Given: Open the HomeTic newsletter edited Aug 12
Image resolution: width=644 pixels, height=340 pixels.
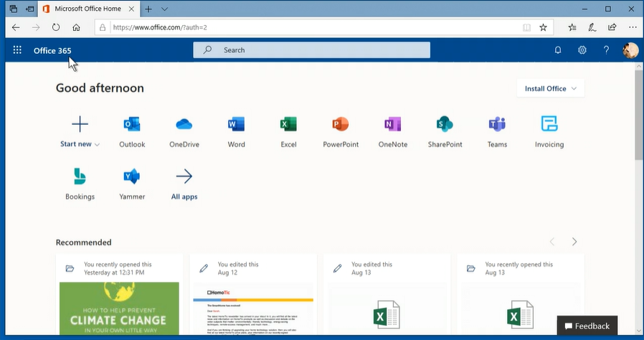Looking at the screenshot, I should tap(253, 308).
